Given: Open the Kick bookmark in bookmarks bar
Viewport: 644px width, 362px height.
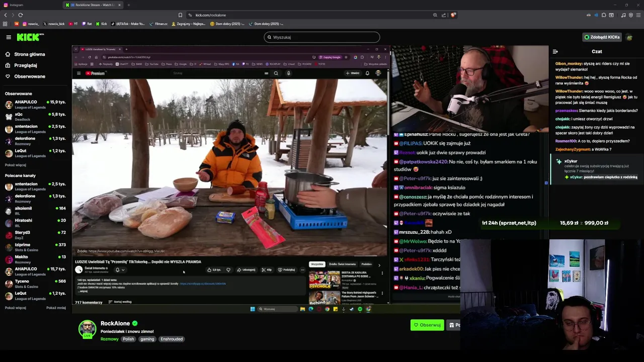Looking at the screenshot, I should (102, 24).
